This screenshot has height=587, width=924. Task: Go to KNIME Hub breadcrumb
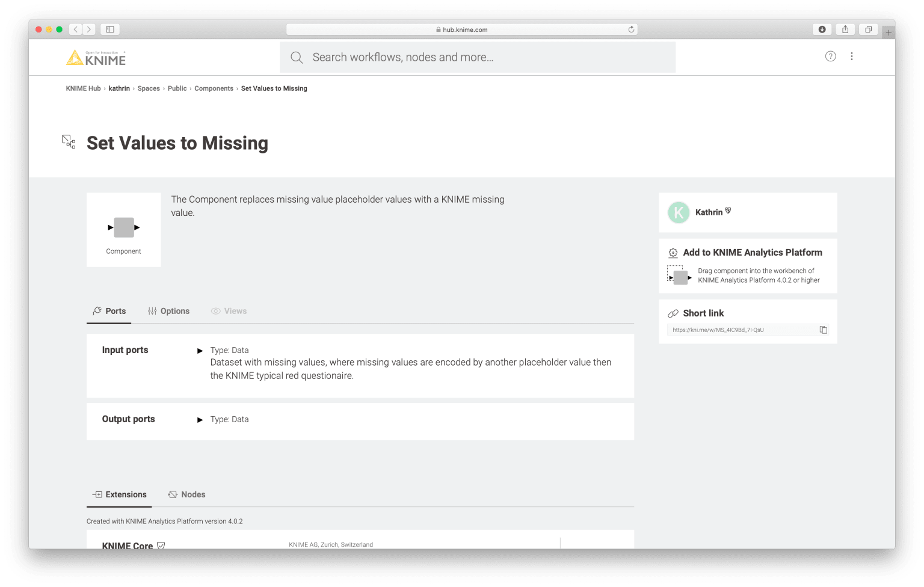click(84, 88)
